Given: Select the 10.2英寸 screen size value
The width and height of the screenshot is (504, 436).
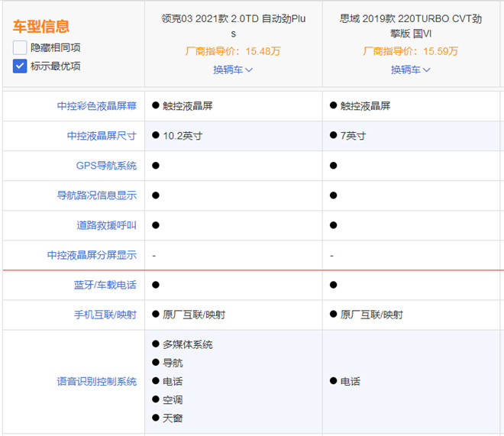Looking at the screenshot, I should (183, 136).
